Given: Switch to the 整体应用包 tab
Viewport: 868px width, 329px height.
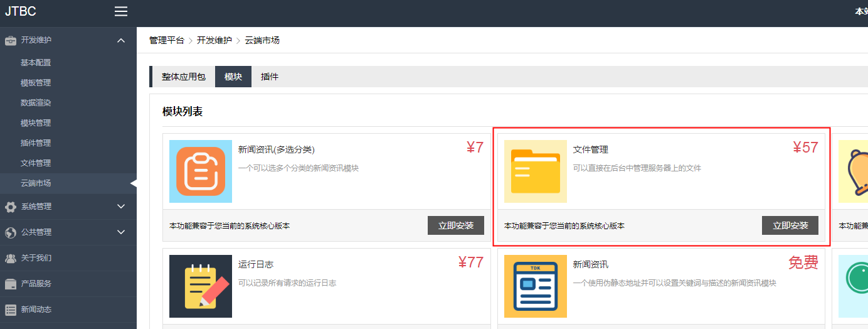Looking at the screenshot, I should (184, 77).
